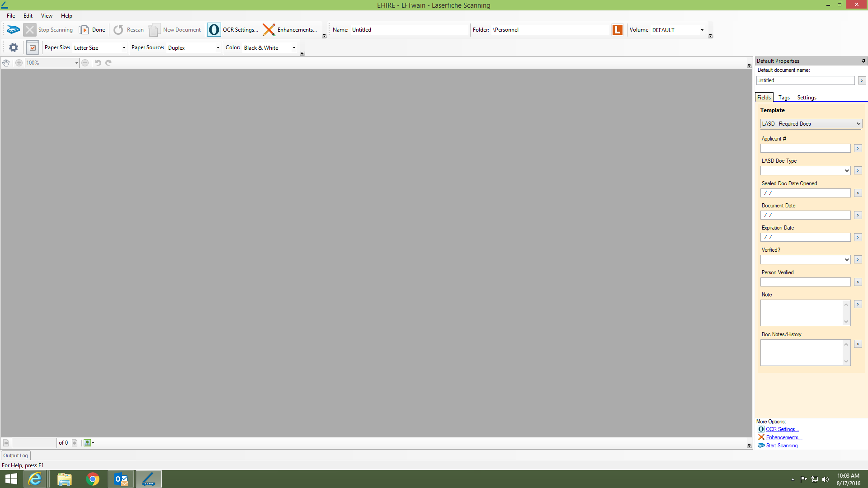The height and width of the screenshot is (488, 868).
Task: Switch to the Tags tab
Action: click(784, 98)
